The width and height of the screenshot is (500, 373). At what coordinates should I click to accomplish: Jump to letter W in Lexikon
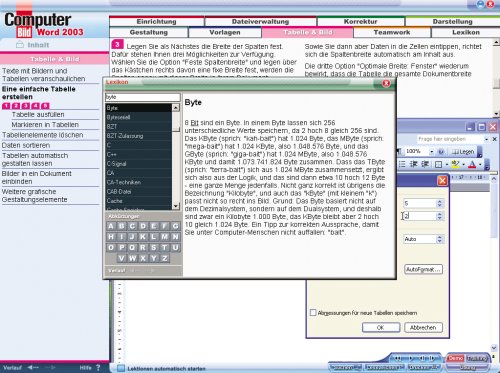tap(132, 258)
